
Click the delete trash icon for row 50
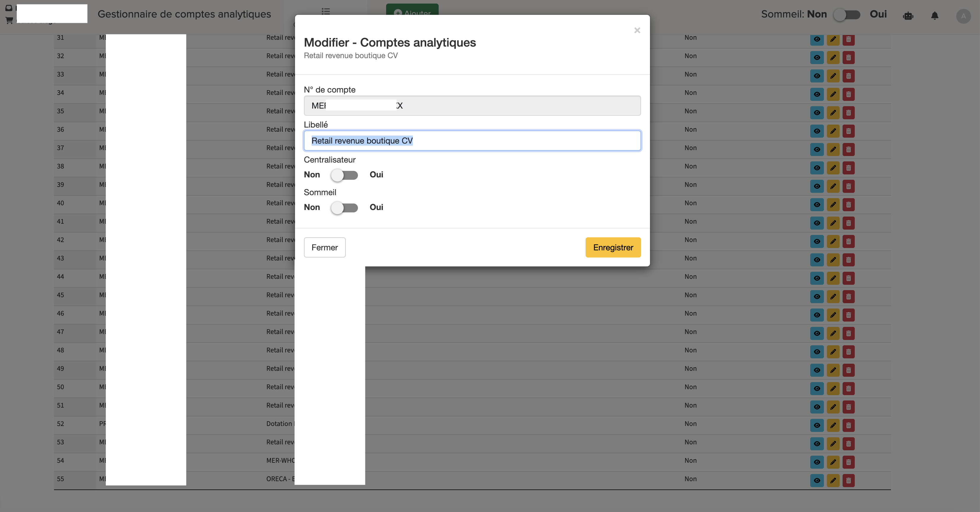(848, 389)
